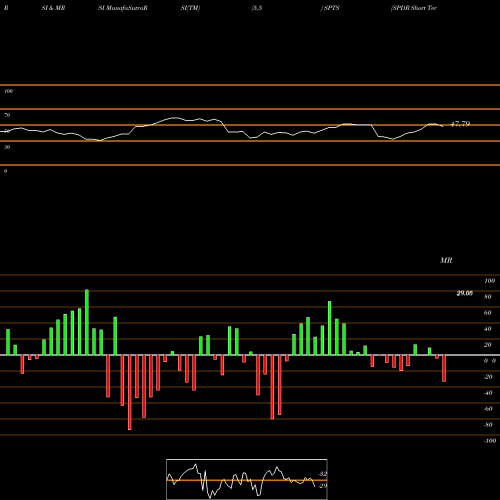Click the 'SI & MR' header label
500x500 pixels.
53,8
